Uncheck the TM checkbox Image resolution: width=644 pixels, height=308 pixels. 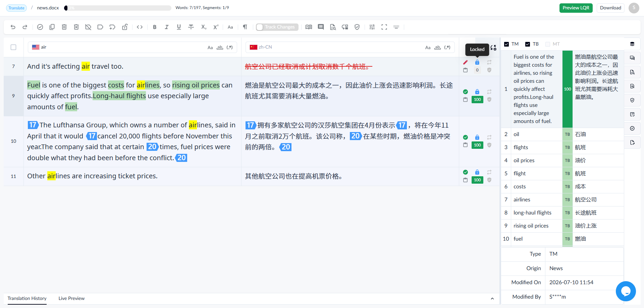tap(506, 44)
